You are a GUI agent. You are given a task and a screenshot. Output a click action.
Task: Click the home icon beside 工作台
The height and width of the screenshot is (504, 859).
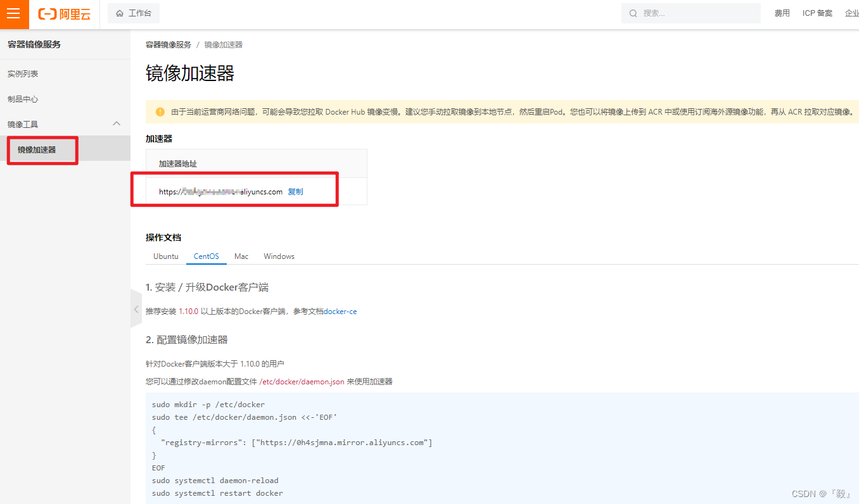(x=120, y=13)
